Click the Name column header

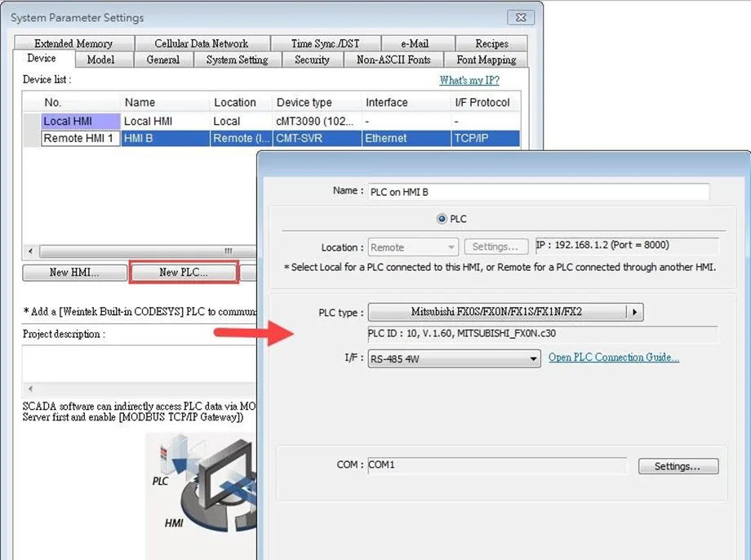pyautogui.click(x=165, y=103)
